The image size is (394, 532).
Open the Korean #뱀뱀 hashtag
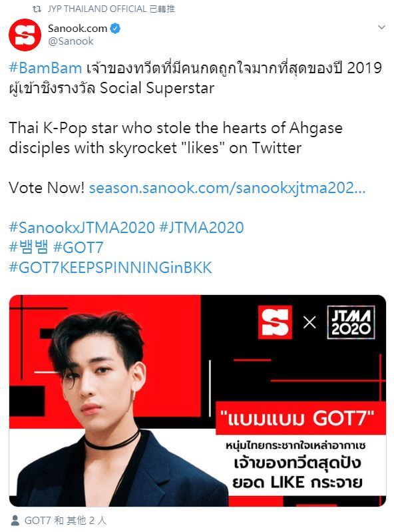[29, 247]
